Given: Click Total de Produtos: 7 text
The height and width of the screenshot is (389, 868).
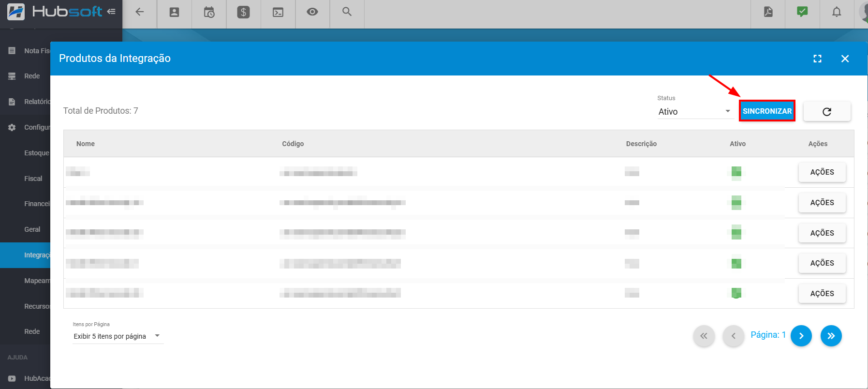Looking at the screenshot, I should [x=101, y=111].
